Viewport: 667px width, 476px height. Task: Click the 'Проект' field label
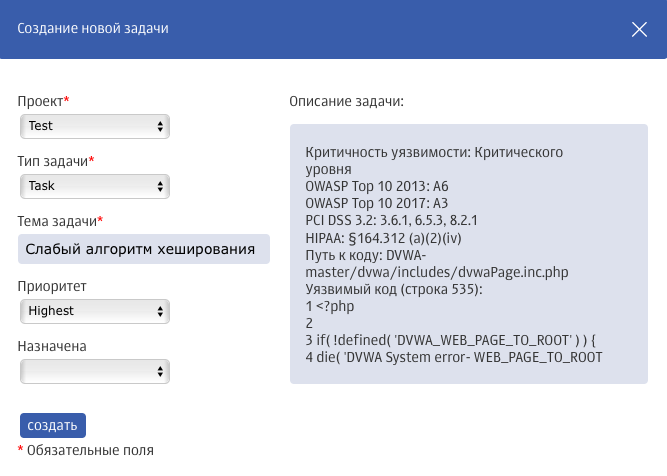[x=41, y=101]
